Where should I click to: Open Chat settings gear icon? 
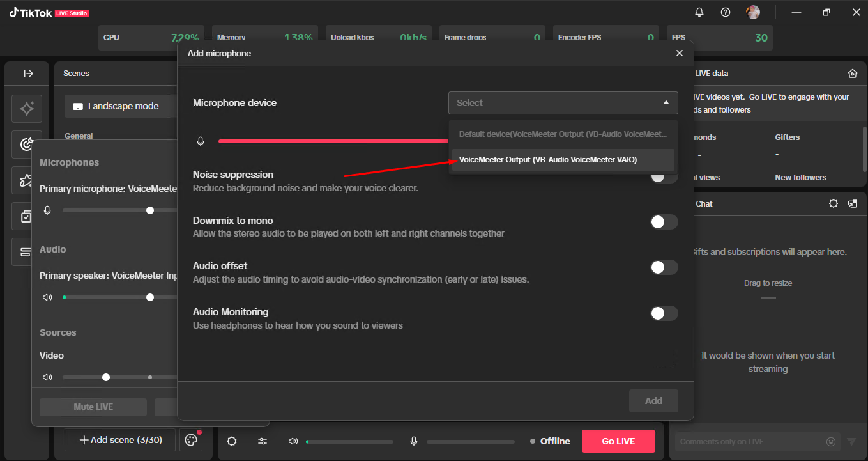coord(833,203)
